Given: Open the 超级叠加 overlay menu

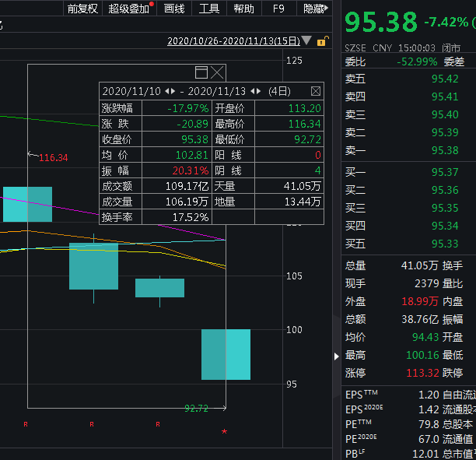Looking at the screenshot, I should [x=129, y=9].
